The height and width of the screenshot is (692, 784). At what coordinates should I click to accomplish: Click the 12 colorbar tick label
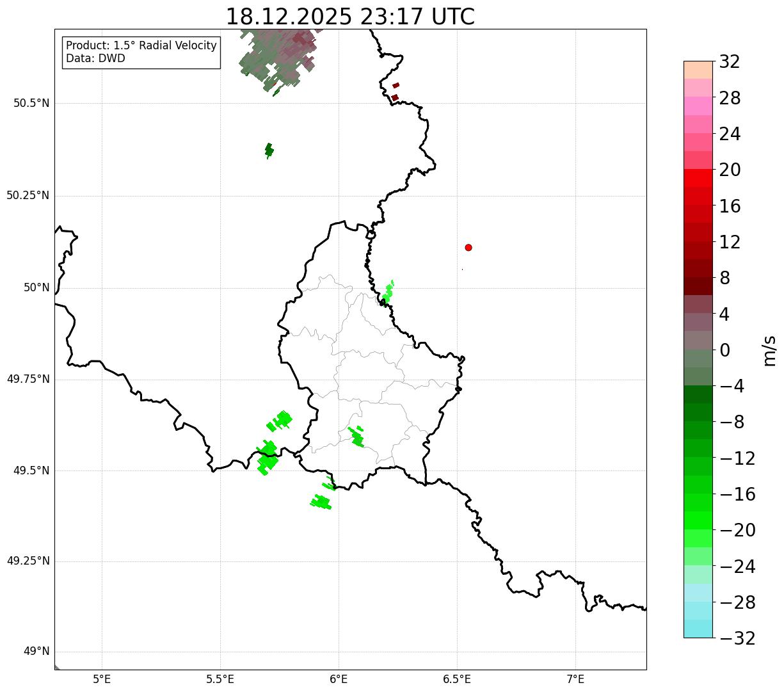pos(730,242)
